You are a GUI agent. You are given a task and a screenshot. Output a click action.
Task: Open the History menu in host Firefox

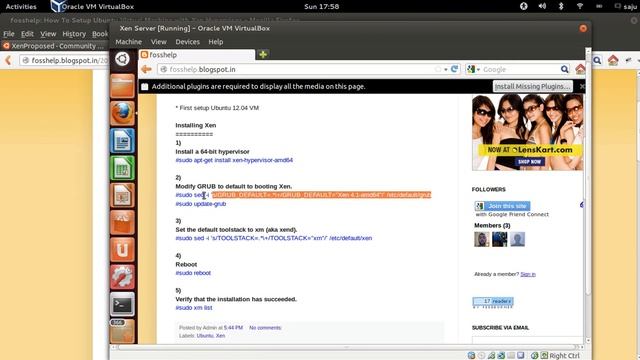pos(74,34)
